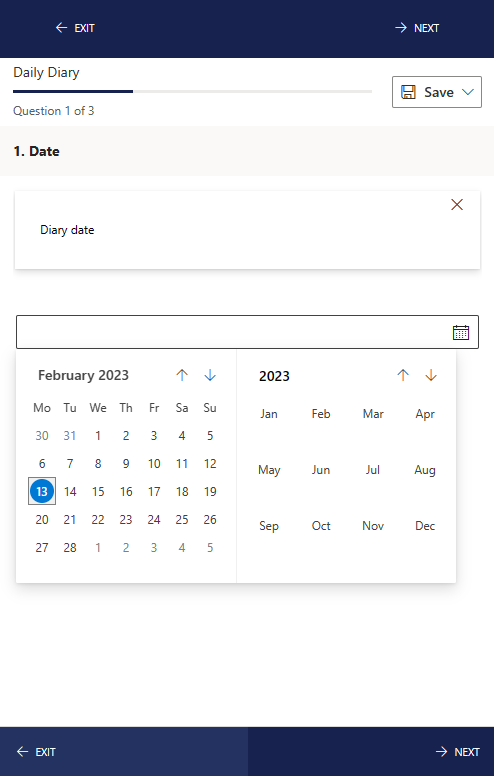Go to previous month with up arrow

click(x=182, y=375)
